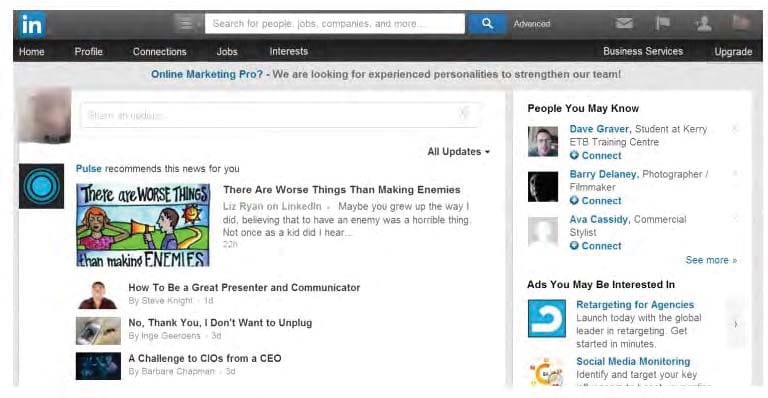Open the Worse Things Than Making Enemies thumbnail
Image resolution: width=768 pixels, height=398 pixels.
pos(143,225)
